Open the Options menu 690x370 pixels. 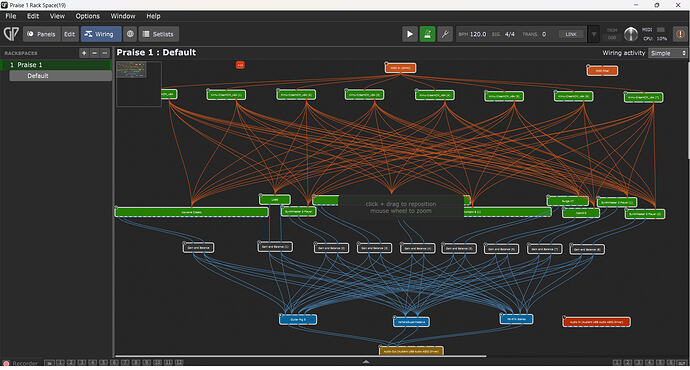[88, 16]
